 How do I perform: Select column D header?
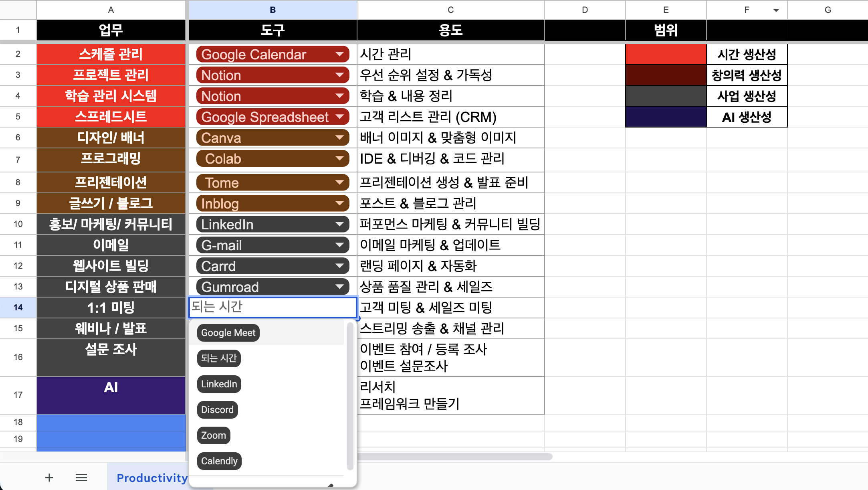[585, 10]
